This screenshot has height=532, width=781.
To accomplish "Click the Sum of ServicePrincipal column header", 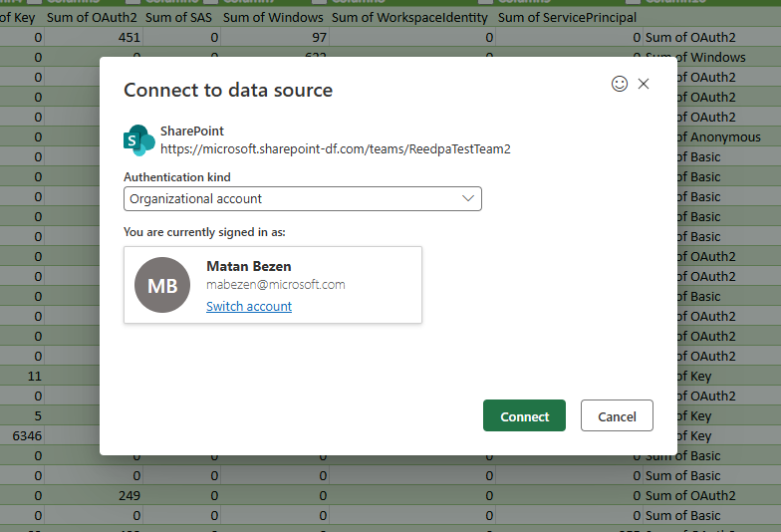I will pyautogui.click(x=567, y=18).
